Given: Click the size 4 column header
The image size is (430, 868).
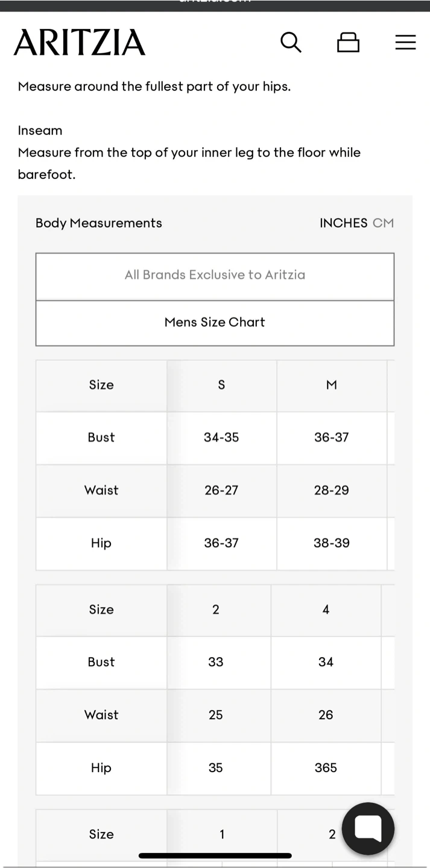Looking at the screenshot, I should [x=326, y=609].
